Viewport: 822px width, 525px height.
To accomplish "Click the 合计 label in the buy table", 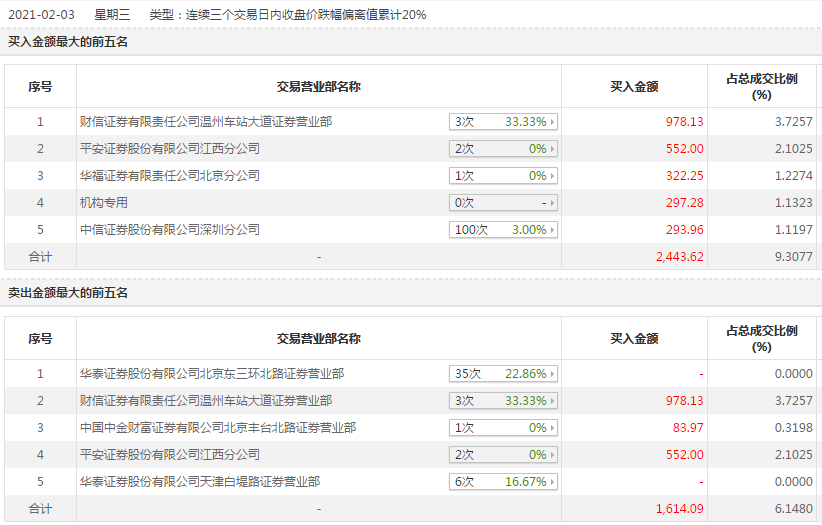I will point(40,257).
